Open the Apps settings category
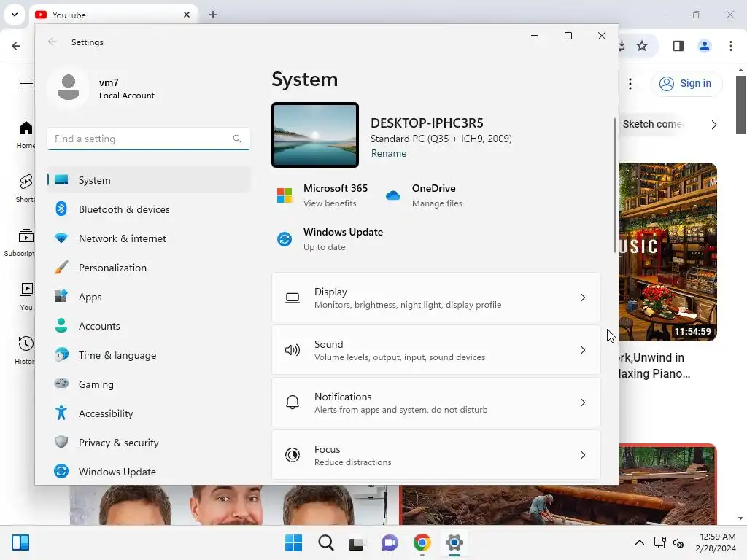This screenshot has height=560, width=747. [149, 297]
